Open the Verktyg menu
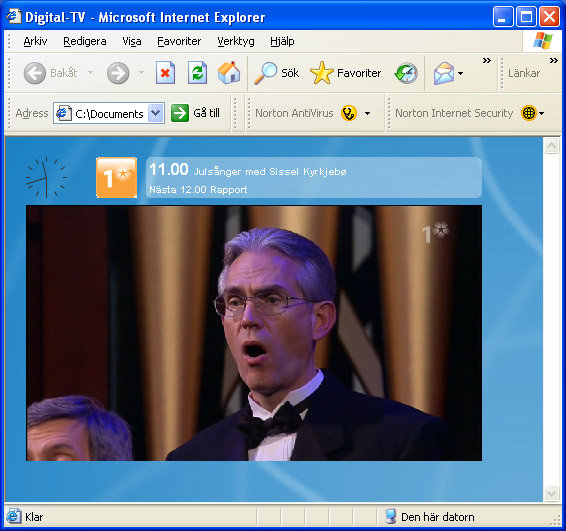566x531 pixels. 236,42
